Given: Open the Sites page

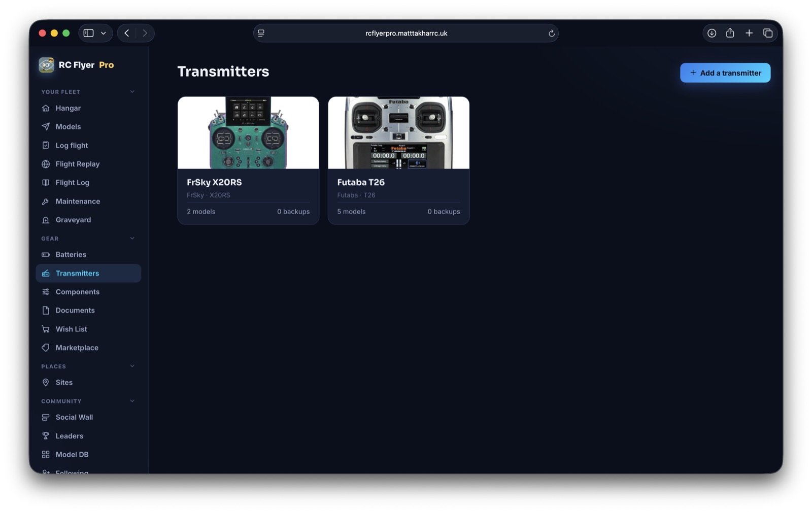Looking at the screenshot, I should click(x=88, y=383).
